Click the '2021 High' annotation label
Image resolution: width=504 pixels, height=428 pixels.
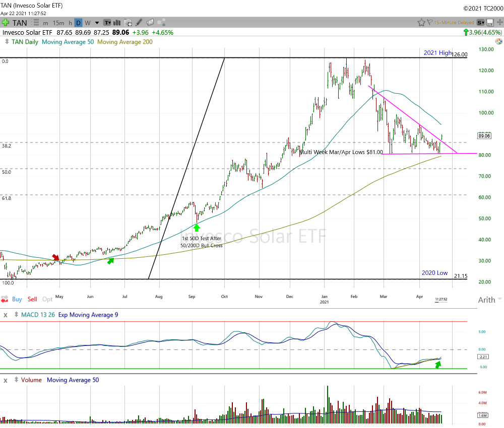point(438,53)
